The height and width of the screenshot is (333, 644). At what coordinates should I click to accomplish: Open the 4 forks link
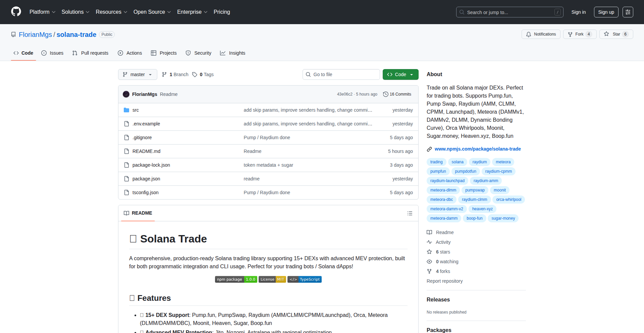pos(443,271)
